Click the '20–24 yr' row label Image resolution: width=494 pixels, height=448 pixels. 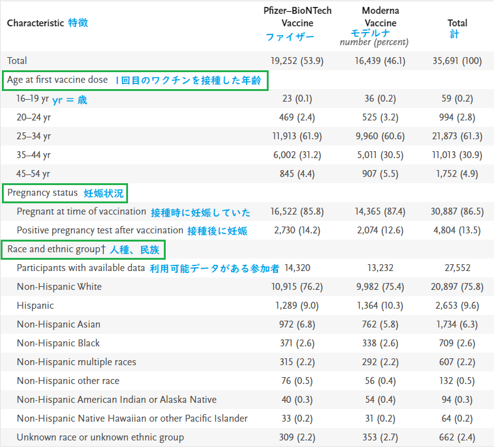(x=34, y=117)
